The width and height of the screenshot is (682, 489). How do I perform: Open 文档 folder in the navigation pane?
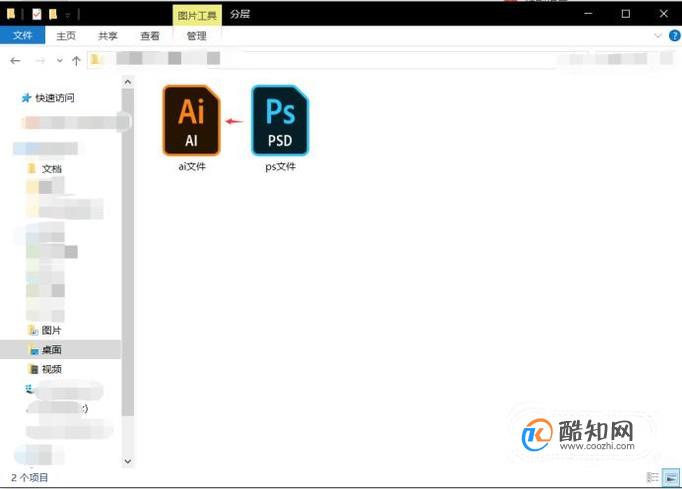pos(44,169)
